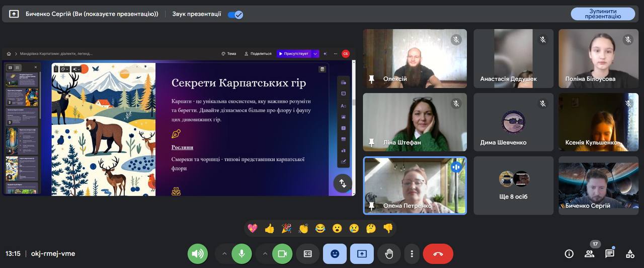Turn off the camera
Viewport: 644px width, 268px height.
coord(282,254)
